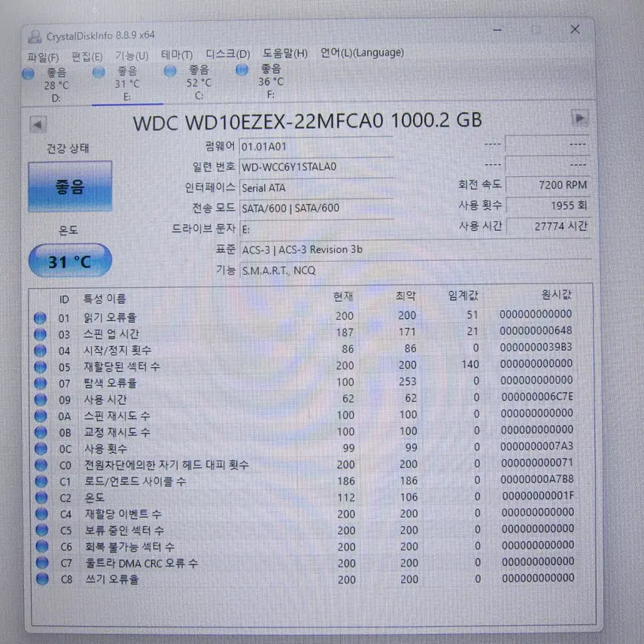
Task: Click the standard field ACS-3 Revision 3b
Action: [x=415, y=250]
